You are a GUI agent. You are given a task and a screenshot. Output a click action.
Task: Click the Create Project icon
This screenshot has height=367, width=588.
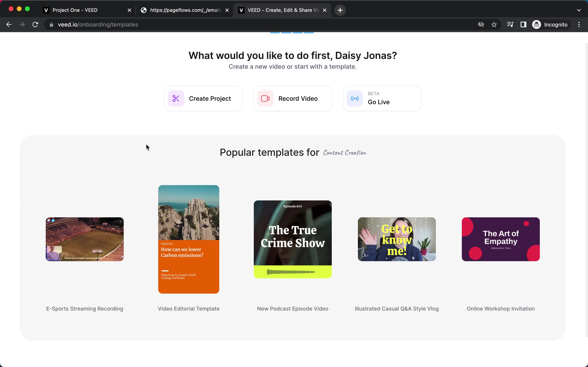pos(175,98)
